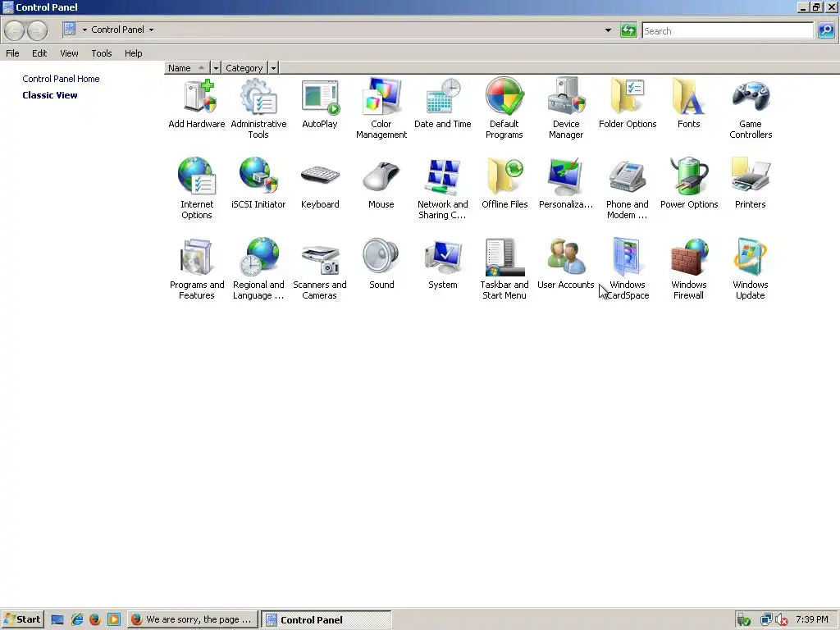Launch Windows Media Player from Quick Launch
The width and height of the screenshot is (840, 630).
point(113,620)
